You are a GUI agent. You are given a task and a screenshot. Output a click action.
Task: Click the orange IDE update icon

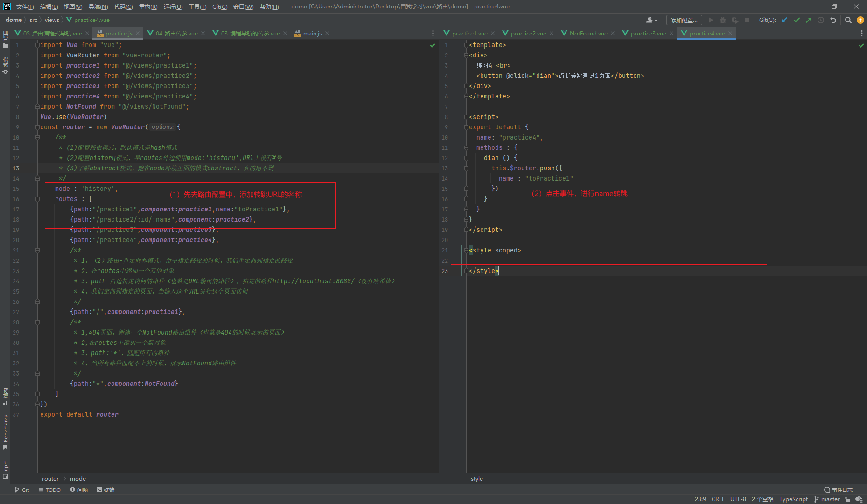click(860, 20)
